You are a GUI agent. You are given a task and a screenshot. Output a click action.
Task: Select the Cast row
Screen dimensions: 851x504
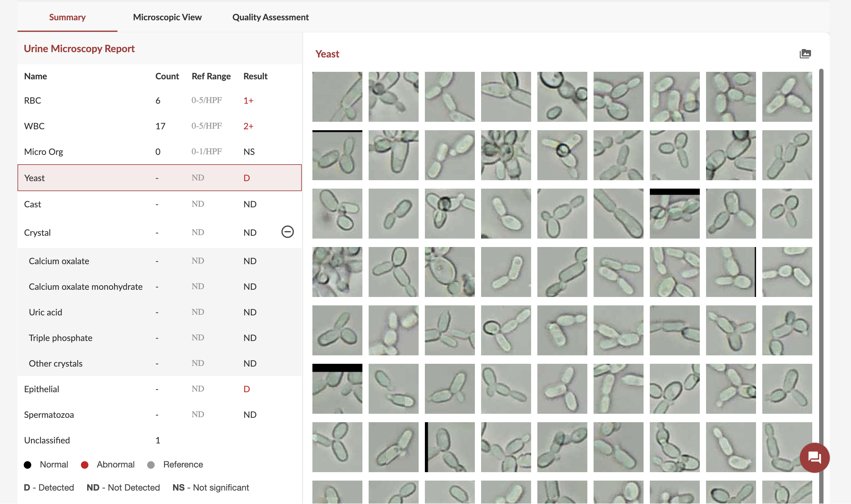pyautogui.click(x=159, y=204)
